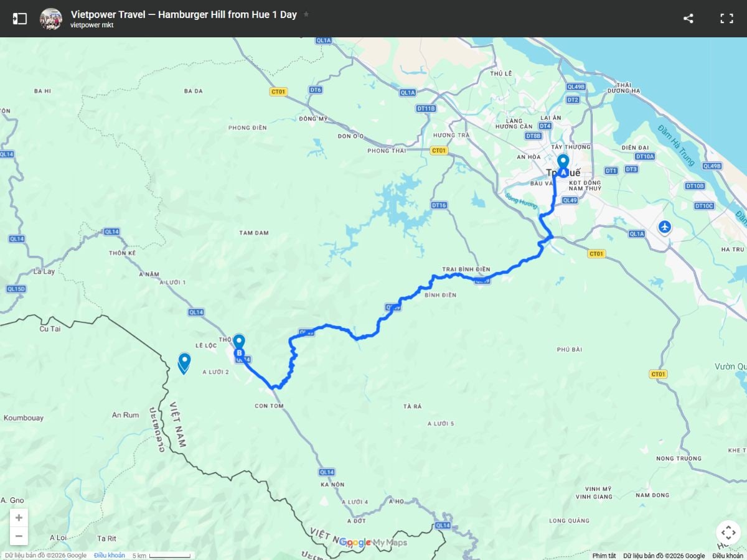747x560 pixels.
Task: Click the QL49B shield near Thái Dương Hạ
Action: (x=576, y=86)
